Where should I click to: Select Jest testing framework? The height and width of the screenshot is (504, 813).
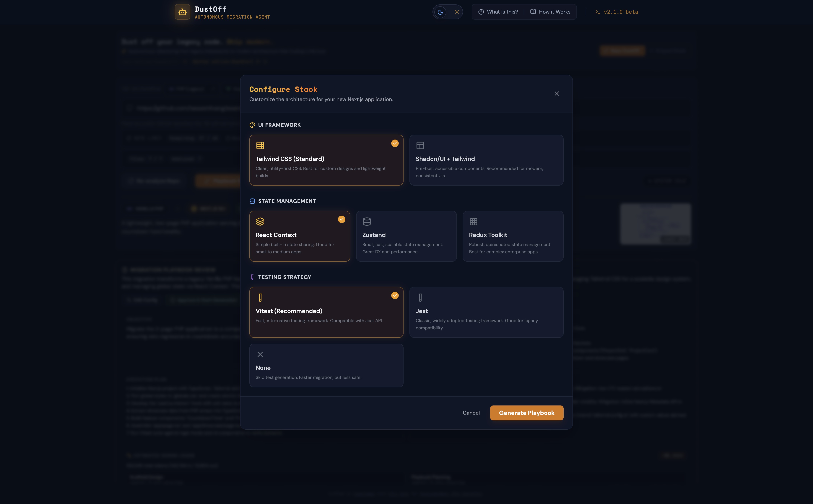pos(486,312)
